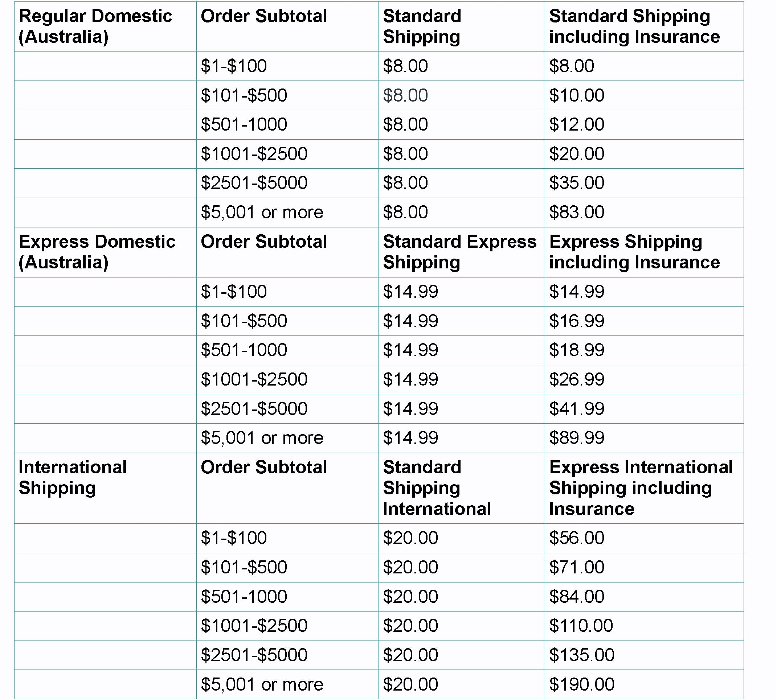Select Express International Shipping including Insurance header
The width and height of the screenshot is (777, 700).
pyautogui.click(x=641, y=488)
